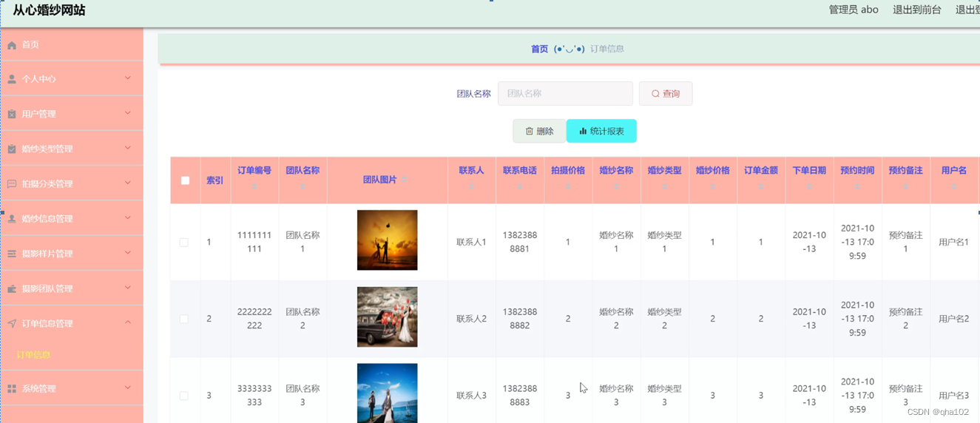Click sort arrows under 团队名称 header
Screen dimensions: 980x423
[303, 186]
